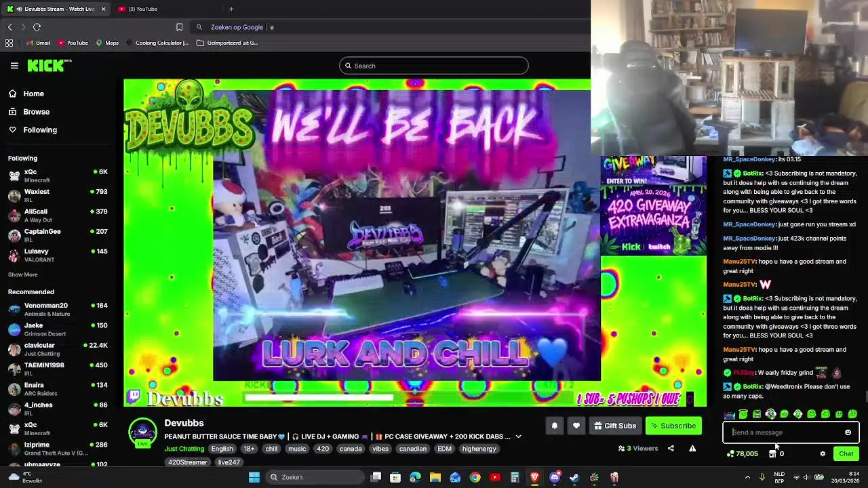This screenshot has width=868, height=488.
Task: Open Browse in Kick sidebar
Action: click(36, 112)
